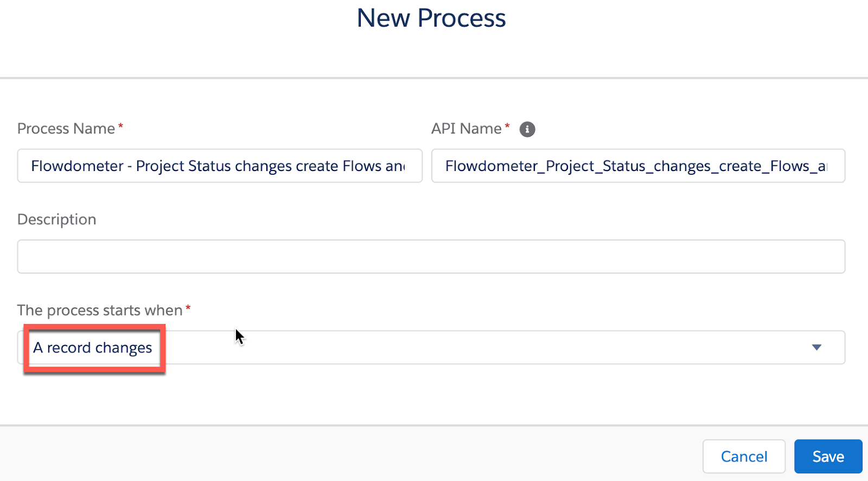Click the required asterisk beside API Name
Screen dimensions: 868x481
[507, 126]
